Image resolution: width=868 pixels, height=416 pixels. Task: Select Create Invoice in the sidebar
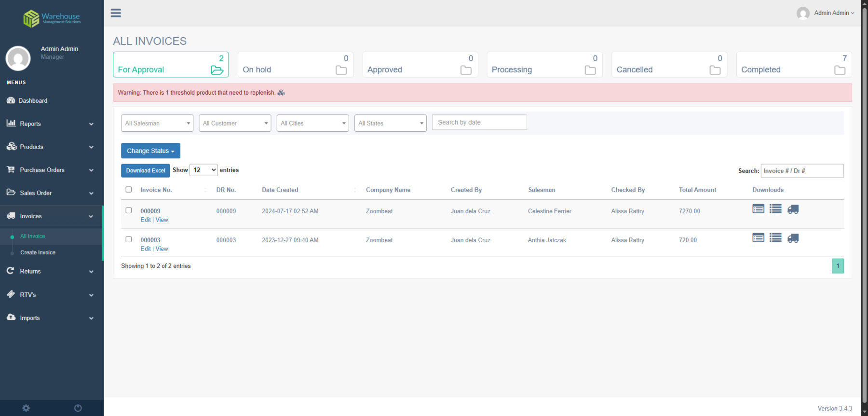point(38,252)
